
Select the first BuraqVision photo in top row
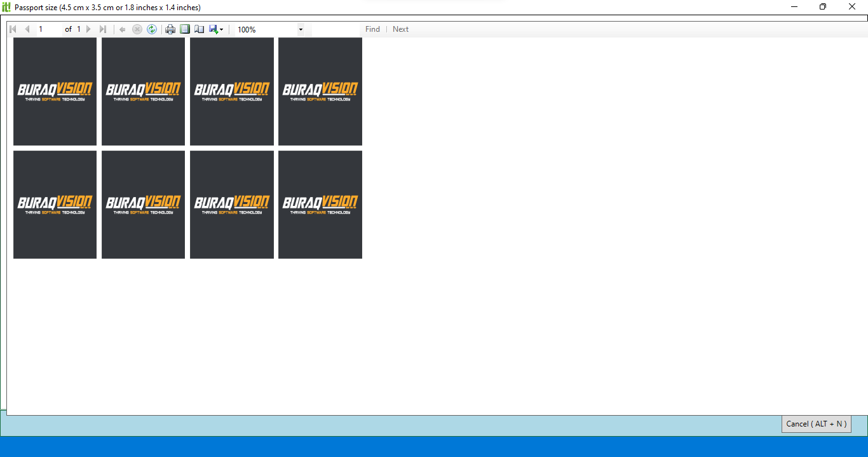55,92
